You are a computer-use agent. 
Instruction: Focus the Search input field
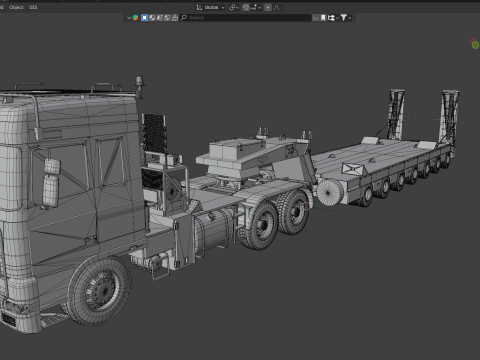tap(246, 18)
